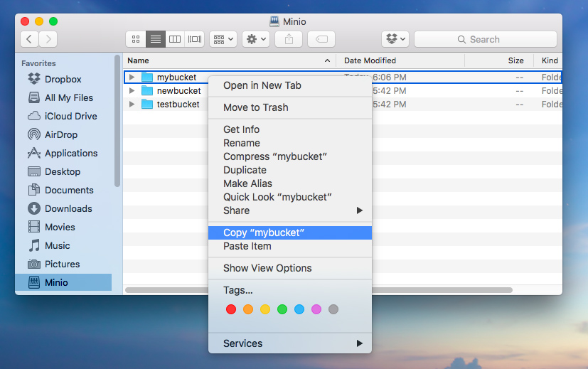
Task: Open iCloud Drive from sidebar
Action: click(x=70, y=116)
